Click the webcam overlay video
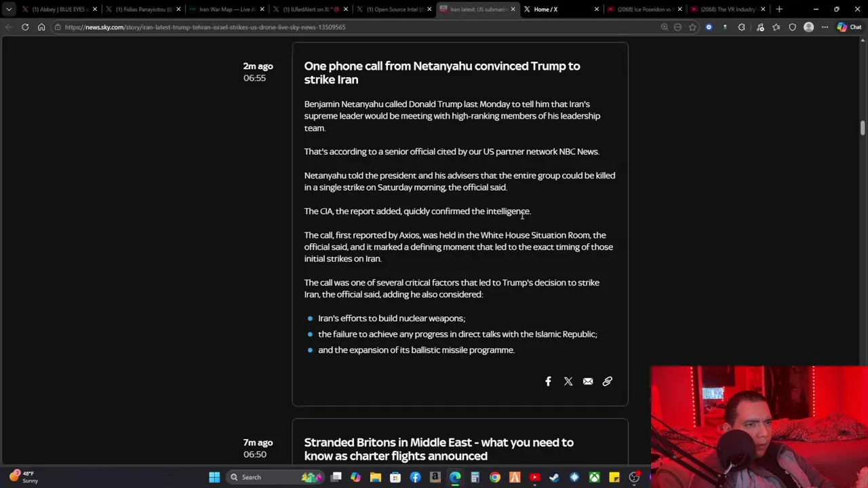868x488 pixels. pos(759,427)
